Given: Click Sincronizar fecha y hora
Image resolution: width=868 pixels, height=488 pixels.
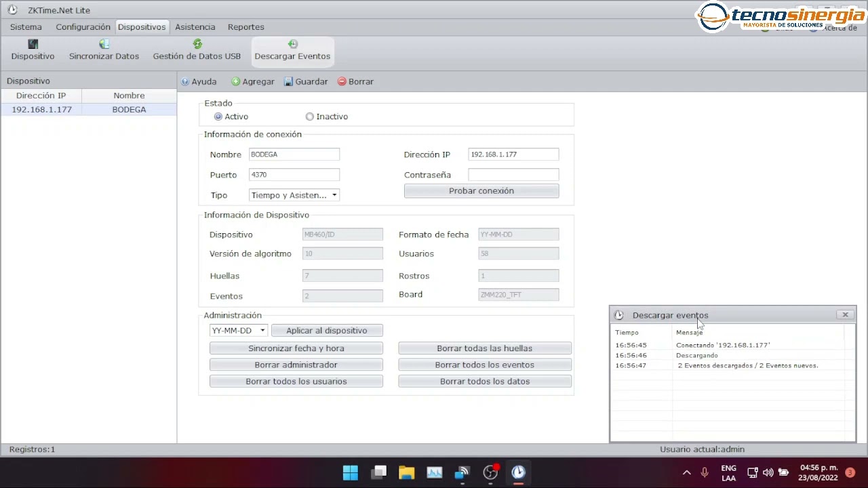Looking at the screenshot, I should pyautogui.click(x=296, y=348).
